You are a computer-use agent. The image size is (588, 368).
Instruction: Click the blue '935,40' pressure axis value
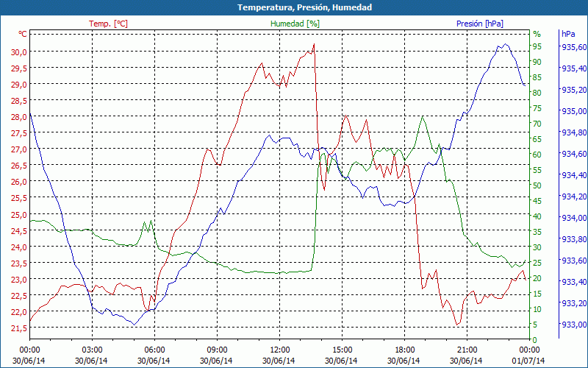coord(574,68)
